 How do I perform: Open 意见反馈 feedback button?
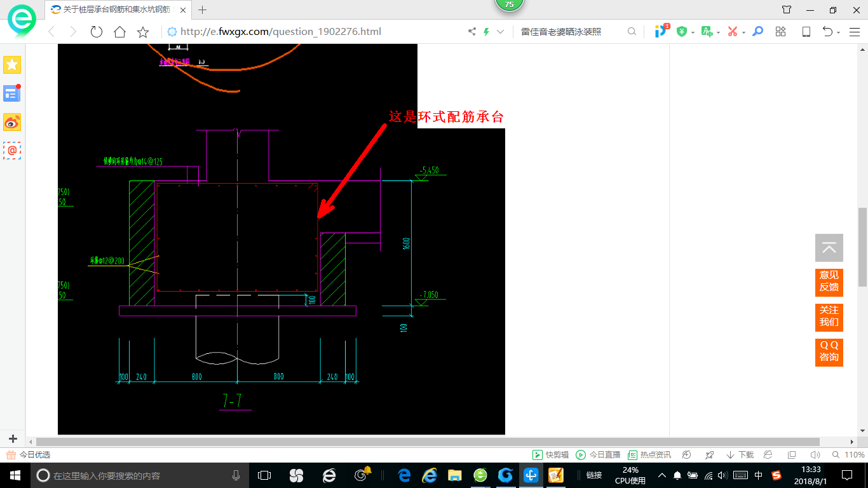[x=829, y=282]
